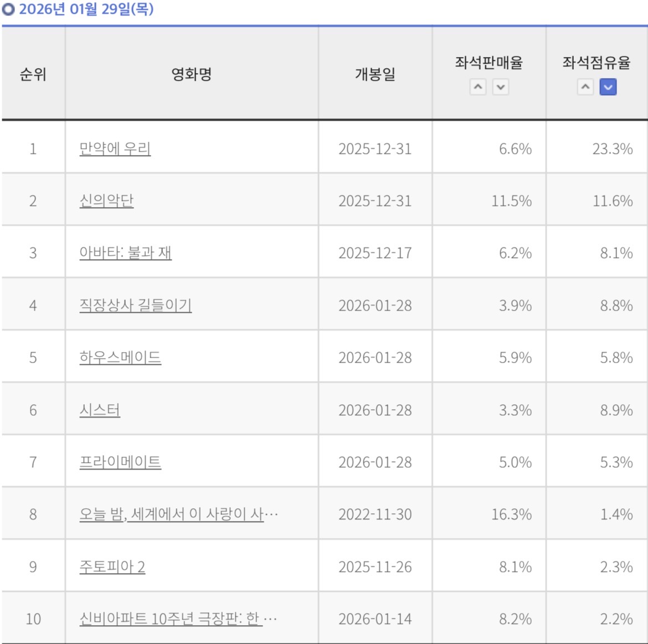Select the 주토피아 2 movie link
648x644 pixels.
point(112,566)
